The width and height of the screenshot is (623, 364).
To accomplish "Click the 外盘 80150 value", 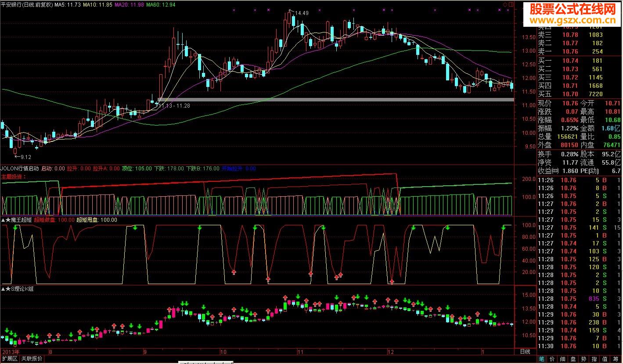I will [x=569, y=145].
